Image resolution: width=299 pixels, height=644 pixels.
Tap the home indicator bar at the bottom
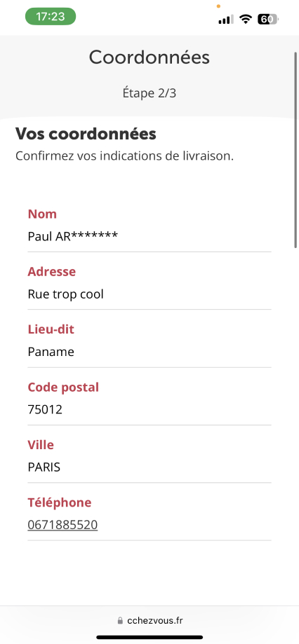[x=149, y=637]
